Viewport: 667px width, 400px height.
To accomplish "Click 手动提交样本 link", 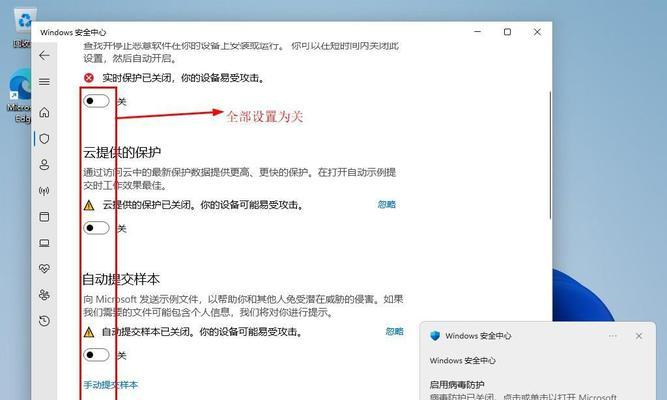I will point(111,385).
